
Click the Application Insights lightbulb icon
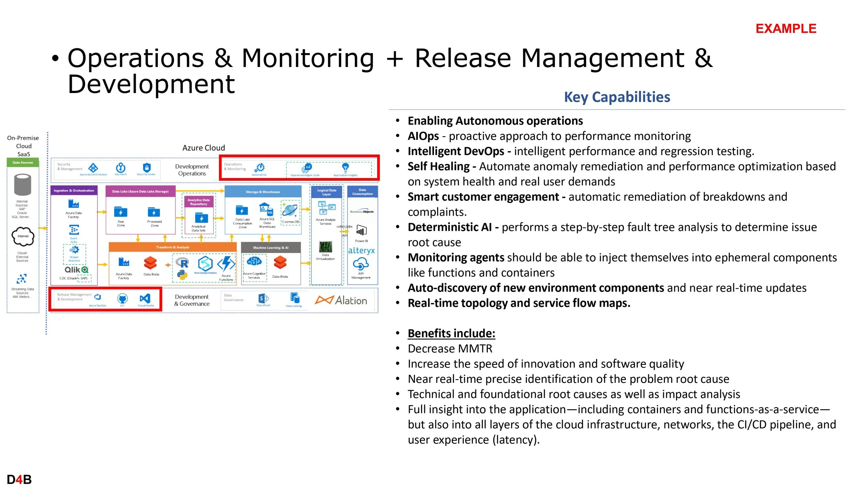(345, 168)
